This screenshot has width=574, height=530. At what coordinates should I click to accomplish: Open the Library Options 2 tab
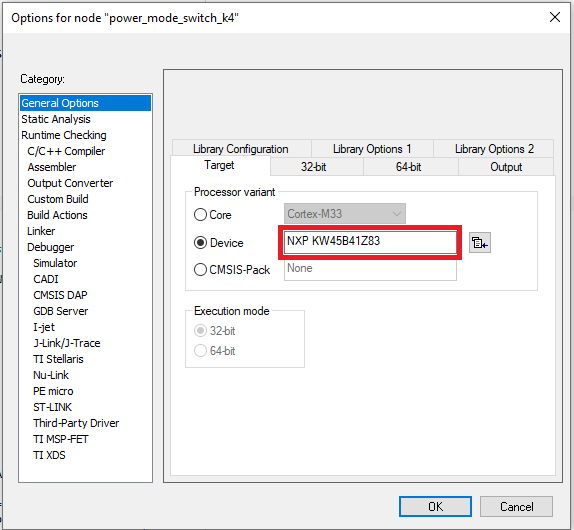(x=494, y=149)
